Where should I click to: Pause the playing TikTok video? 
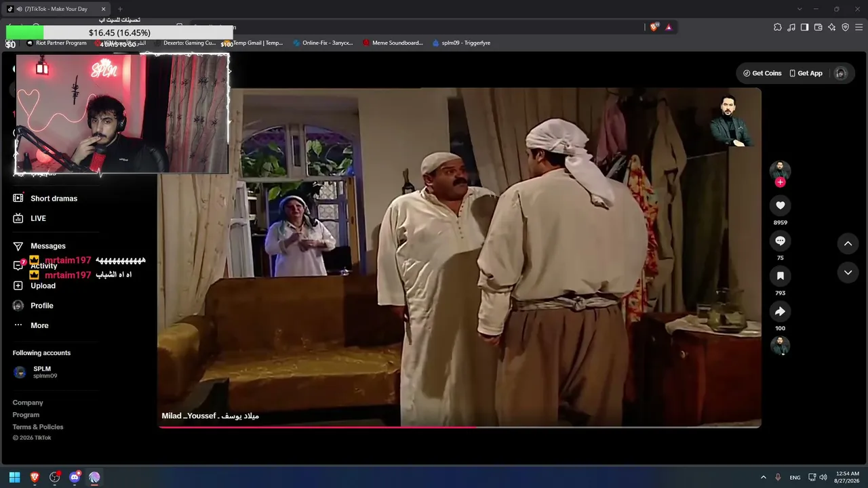click(x=459, y=258)
